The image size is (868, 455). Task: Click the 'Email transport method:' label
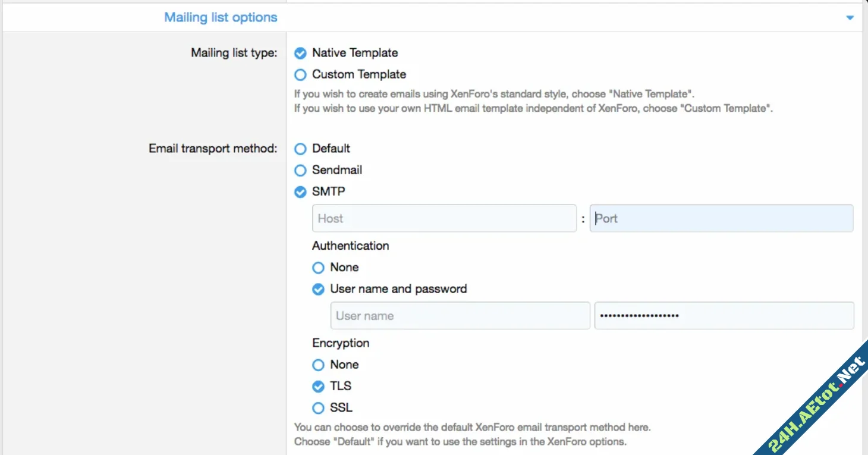point(213,149)
